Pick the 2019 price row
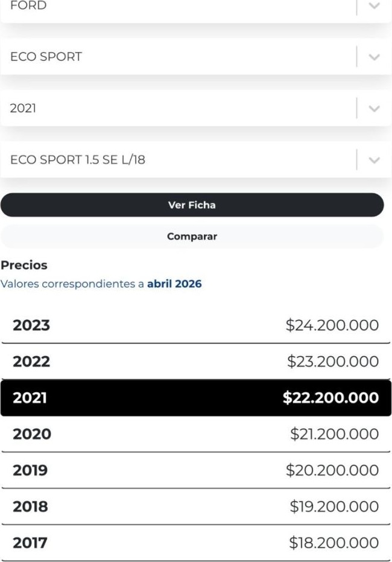Screen dimensions: 392x562 click(195, 470)
